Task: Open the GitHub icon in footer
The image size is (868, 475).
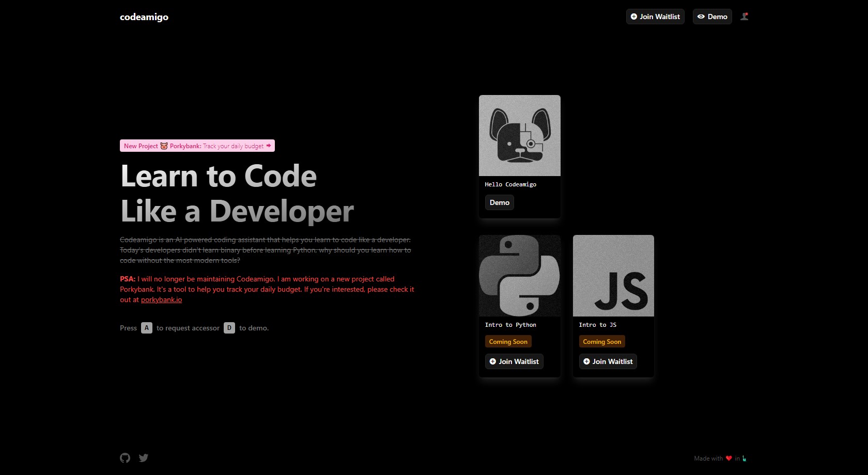Action: (x=125, y=458)
